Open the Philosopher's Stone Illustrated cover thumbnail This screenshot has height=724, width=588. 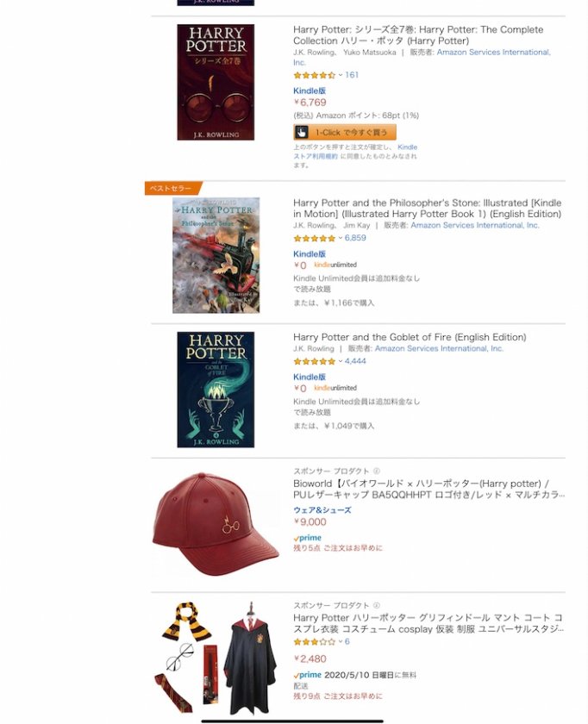point(216,255)
